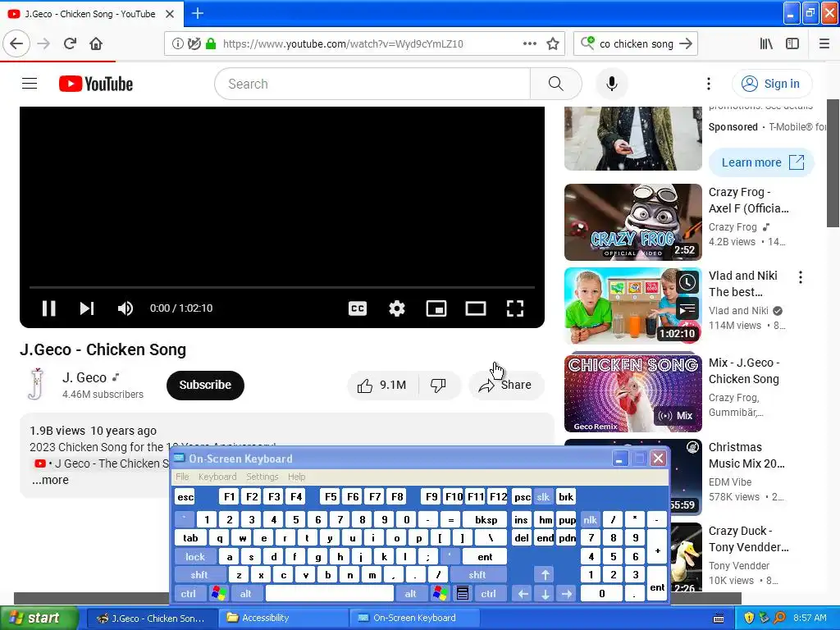
Task: Open the J. Geco channel avatar
Action: [x=36, y=384]
